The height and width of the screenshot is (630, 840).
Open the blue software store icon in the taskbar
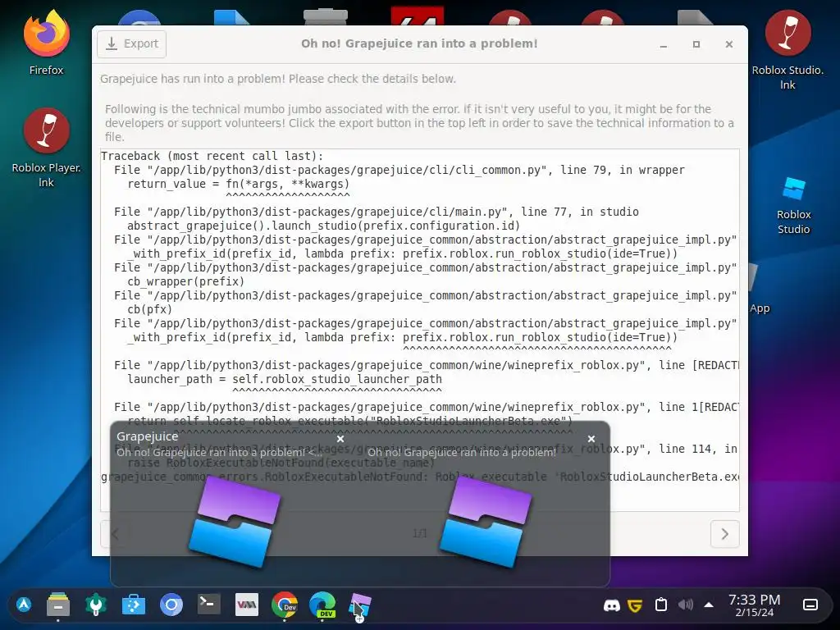[134, 605]
